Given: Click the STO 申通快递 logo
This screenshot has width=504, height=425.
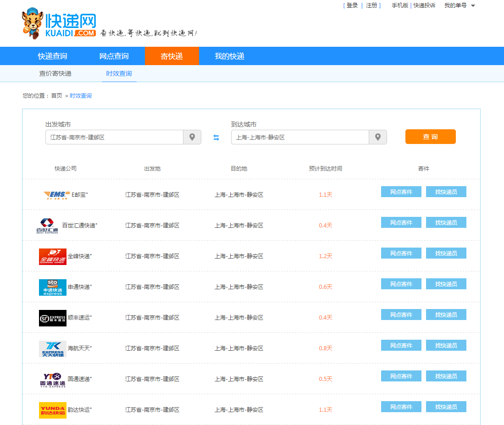Looking at the screenshot, I should 53,287.
